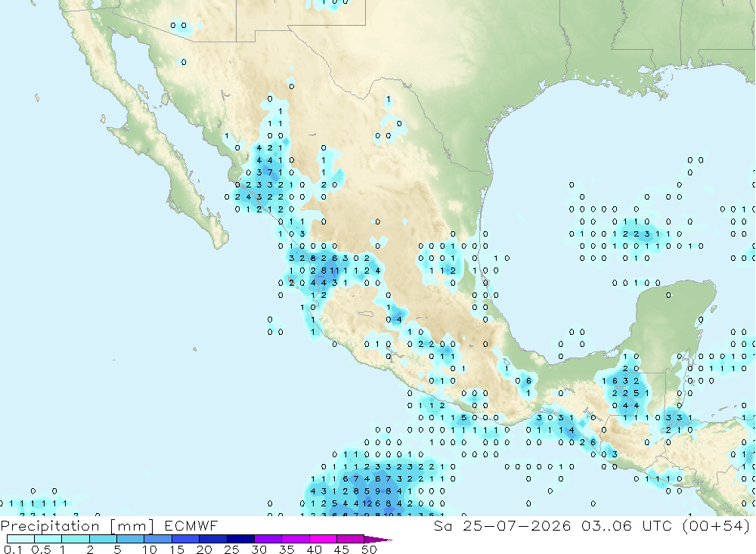The width and height of the screenshot is (756, 554).
Task: Click the 35 to 40 mm legend color box
Action: coord(296,539)
